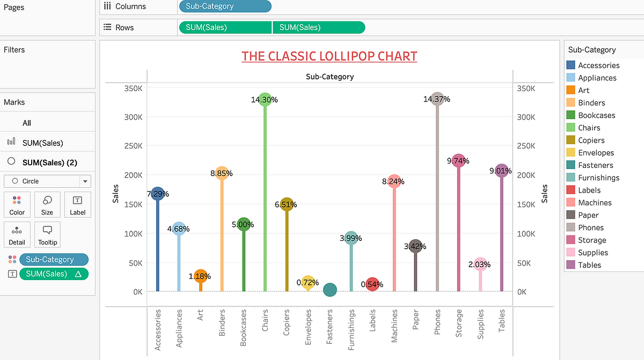The height and width of the screenshot is (360, 644).
Task: Open the Label options via the Label icon
Action: click(x=77, y=204)
